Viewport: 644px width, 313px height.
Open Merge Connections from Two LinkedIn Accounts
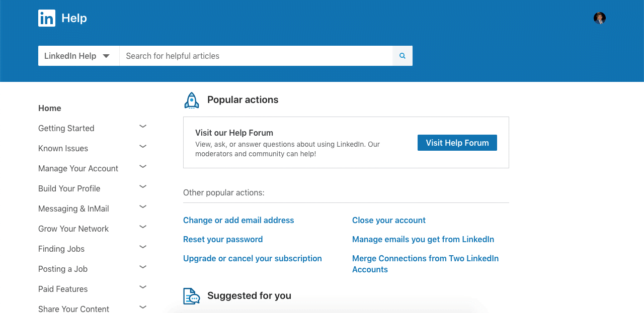coord(426,264)
